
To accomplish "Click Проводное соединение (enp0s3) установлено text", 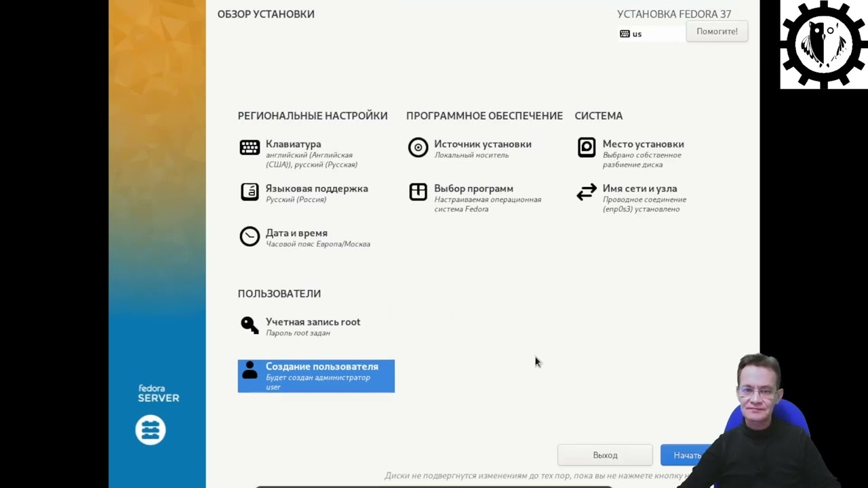I will 644,205.
